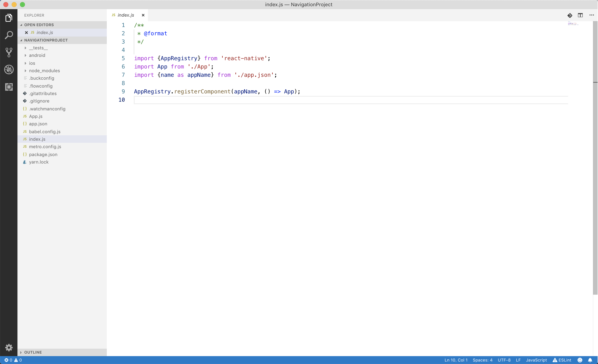
Task: Open the Source Control view
Action: click(9, 52)
